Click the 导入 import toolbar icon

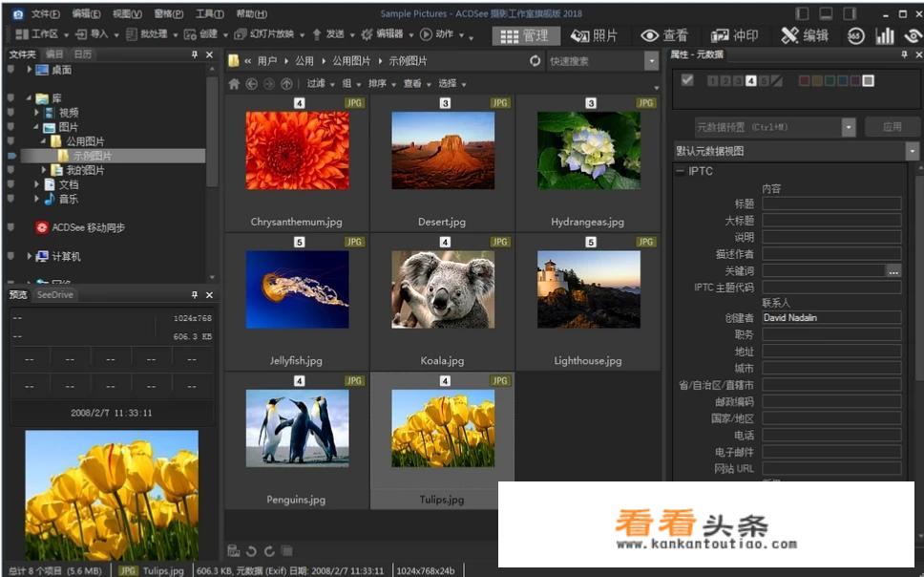(81, 34)
